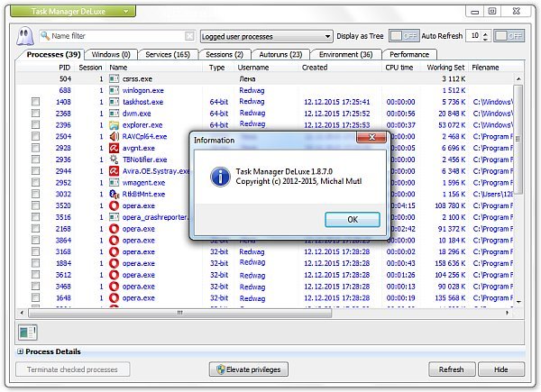The width and height of the screenshot is (541, 392).
Task: Sort by the Working Set column header
Action: pos(445,68)
